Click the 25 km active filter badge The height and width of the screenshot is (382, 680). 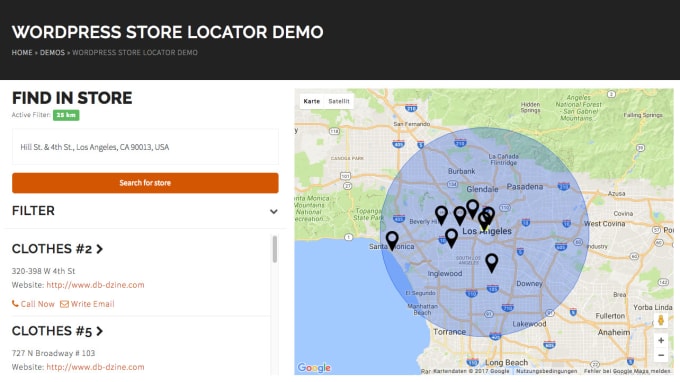(66, 115)
